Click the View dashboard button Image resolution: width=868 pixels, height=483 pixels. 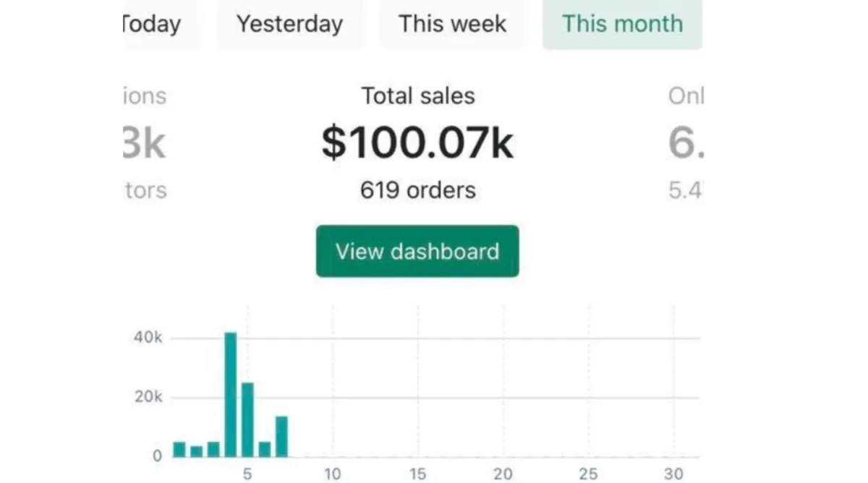[x=417, y=251]
